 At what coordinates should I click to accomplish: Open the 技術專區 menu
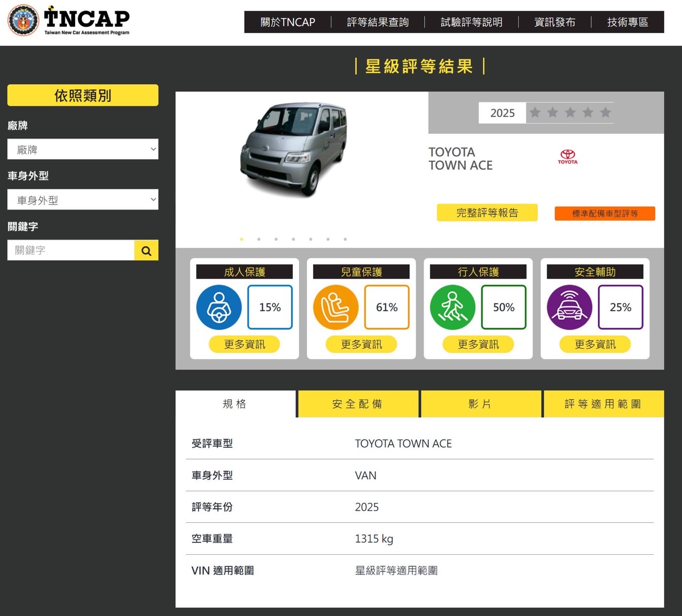(x=628, y=22)
